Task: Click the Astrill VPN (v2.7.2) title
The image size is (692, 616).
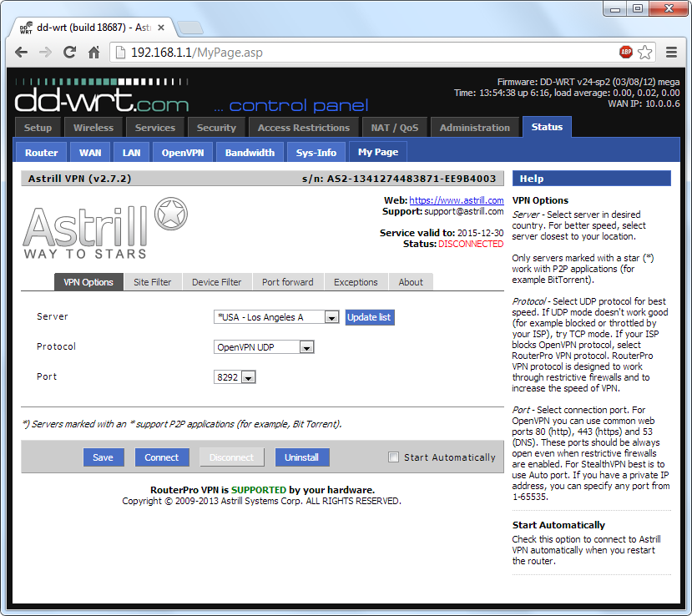Action: click(x=80, y=179)
